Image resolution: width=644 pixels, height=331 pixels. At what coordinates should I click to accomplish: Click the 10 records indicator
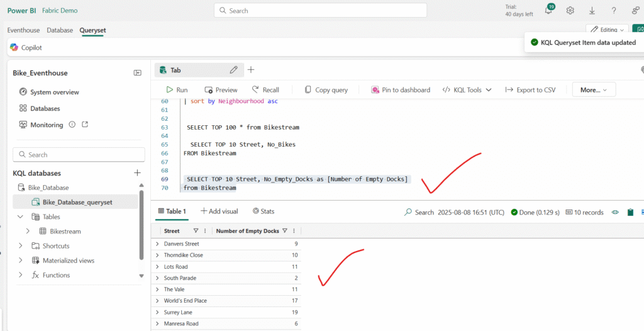coord(584,212)
